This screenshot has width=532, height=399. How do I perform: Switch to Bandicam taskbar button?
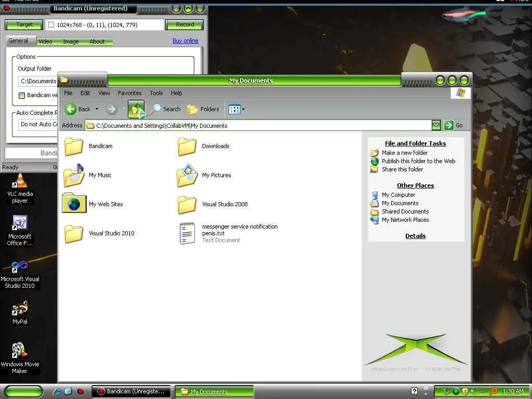coord(130,392)
